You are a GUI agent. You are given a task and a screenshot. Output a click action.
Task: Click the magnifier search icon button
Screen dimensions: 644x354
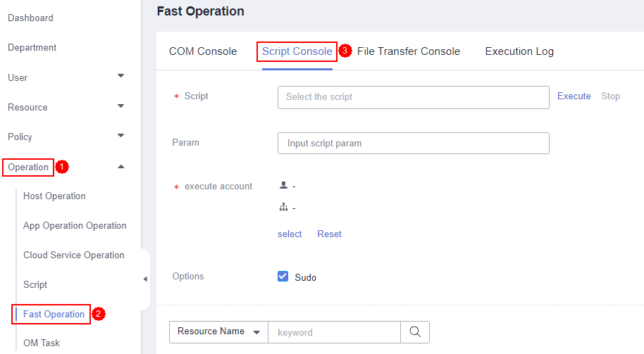coord(415,332)
